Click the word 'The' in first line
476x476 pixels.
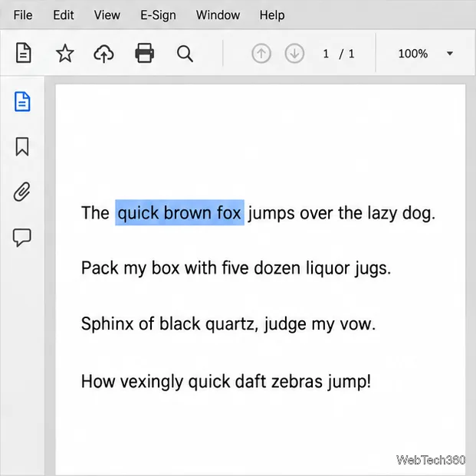click(x=95, y=212)
